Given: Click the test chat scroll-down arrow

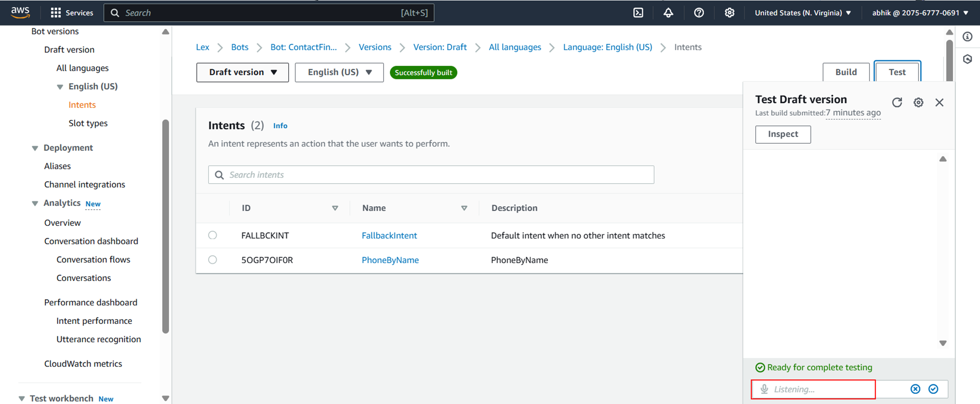Looking at the screenshot, I should pyautogui.click(x=942, y=343).
